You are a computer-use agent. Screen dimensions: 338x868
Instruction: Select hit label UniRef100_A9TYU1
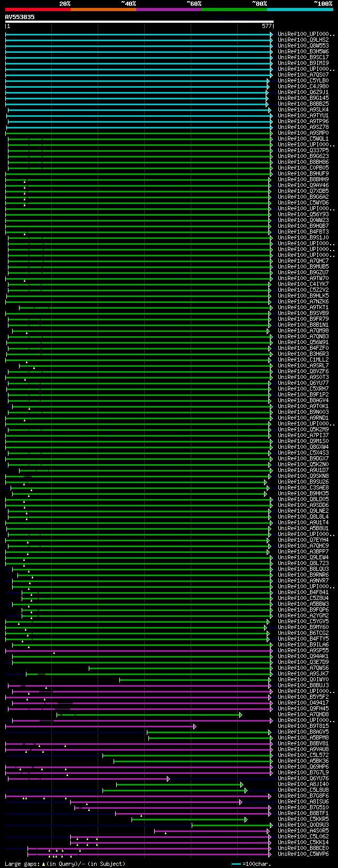303,115
